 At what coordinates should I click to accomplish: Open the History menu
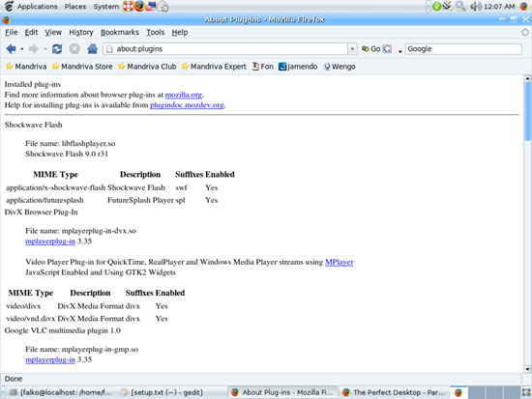coord(81,32)
